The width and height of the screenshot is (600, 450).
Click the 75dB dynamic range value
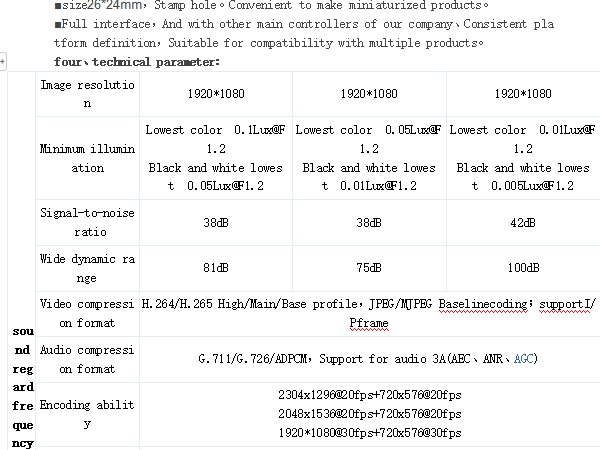[x=368, y=269]
